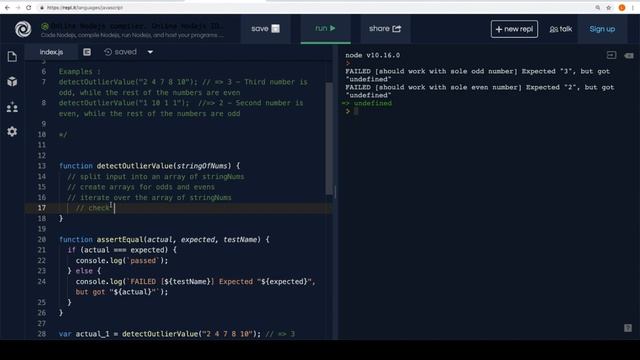The width and height of the screenshot is (640, 360).
Task: Click the editor vertical scrollbar
Action: pyautogui.click(x=329, y=139)
